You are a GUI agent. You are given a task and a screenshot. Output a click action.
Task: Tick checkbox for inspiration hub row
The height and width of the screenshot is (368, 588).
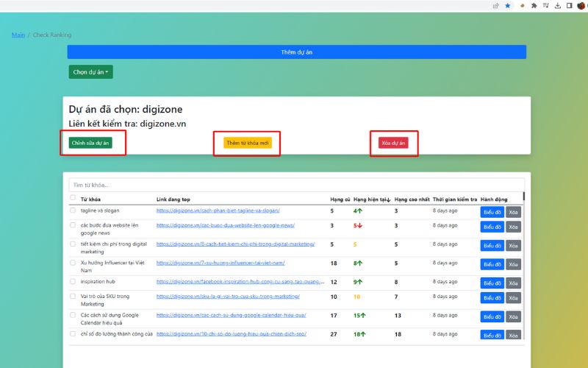(x=73, y=281)
